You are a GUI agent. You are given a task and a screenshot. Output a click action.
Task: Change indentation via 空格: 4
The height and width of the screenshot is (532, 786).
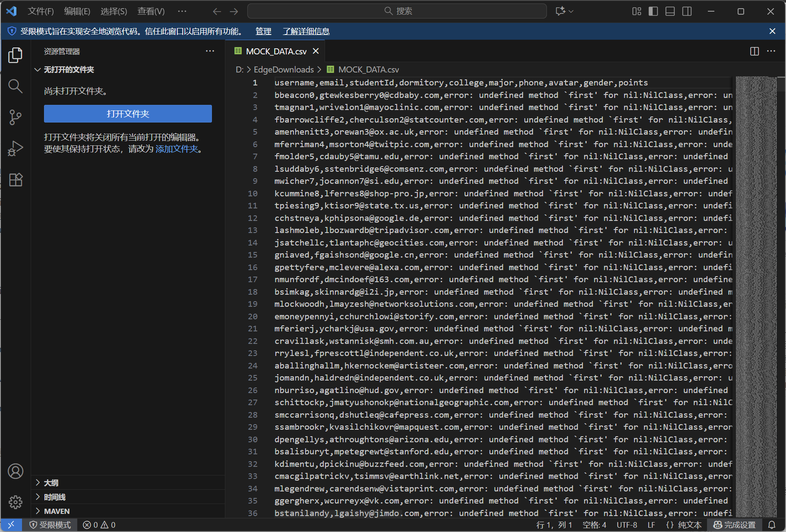click(595, 525)
